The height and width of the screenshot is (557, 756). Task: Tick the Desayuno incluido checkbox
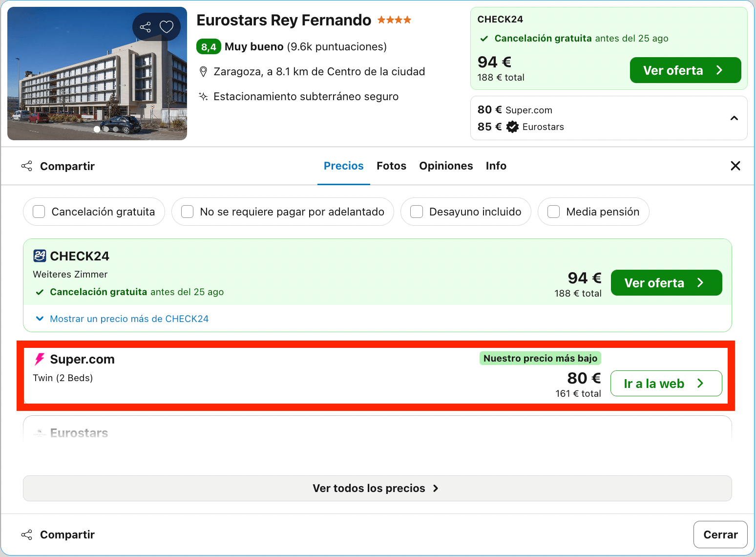click(x=417, y=212)
